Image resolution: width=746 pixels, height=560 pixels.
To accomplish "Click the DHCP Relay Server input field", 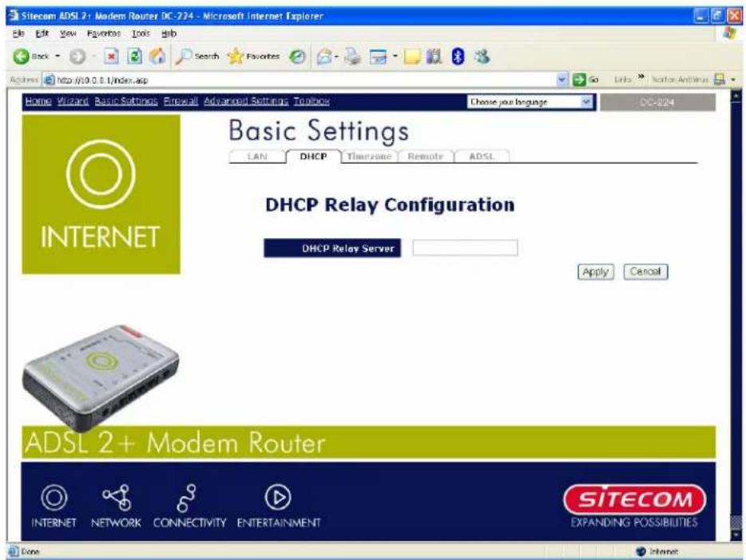I will pyautogui.click(x=466, y=248).
